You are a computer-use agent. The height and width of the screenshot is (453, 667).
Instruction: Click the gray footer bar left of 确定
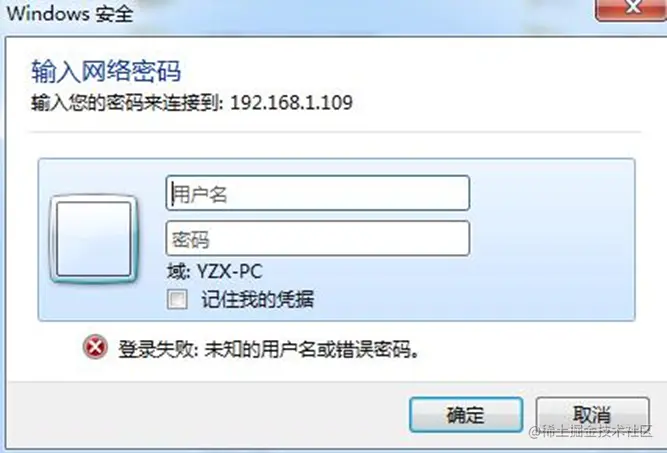click(x=204, y=415)
